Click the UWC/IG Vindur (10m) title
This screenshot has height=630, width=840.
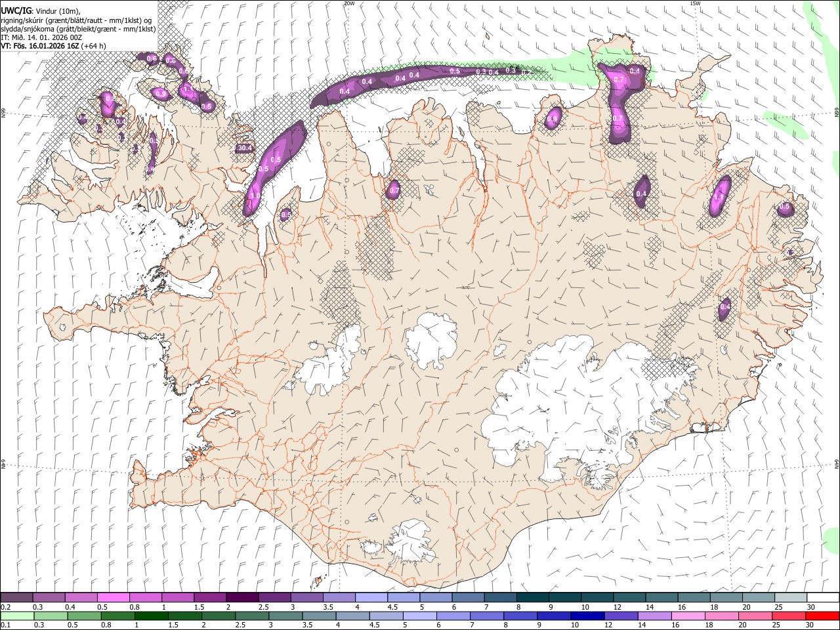(x=40, y=10)
